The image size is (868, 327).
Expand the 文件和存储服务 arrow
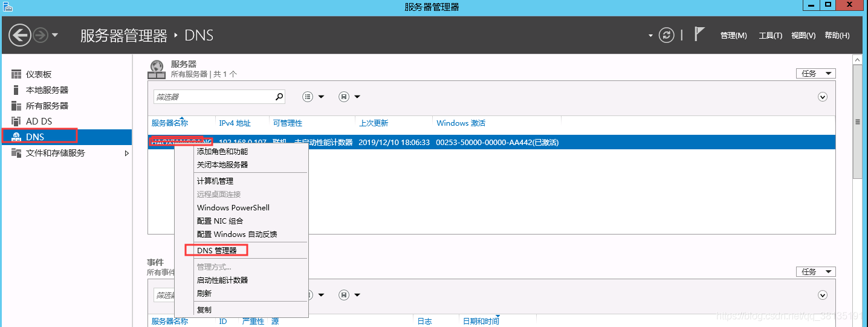tap(127, 154)
